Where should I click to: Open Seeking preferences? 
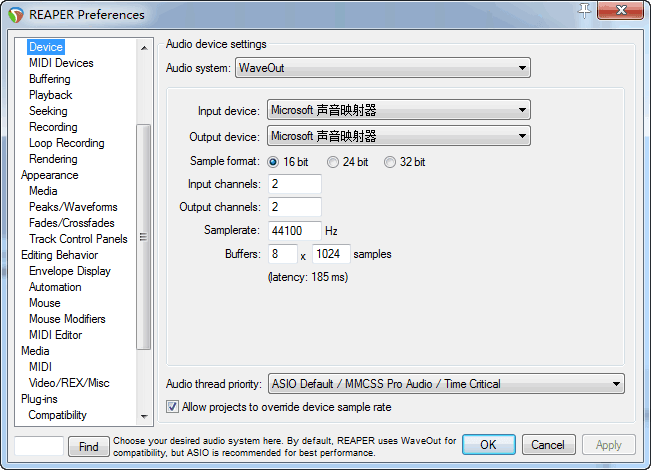point(48,111)
